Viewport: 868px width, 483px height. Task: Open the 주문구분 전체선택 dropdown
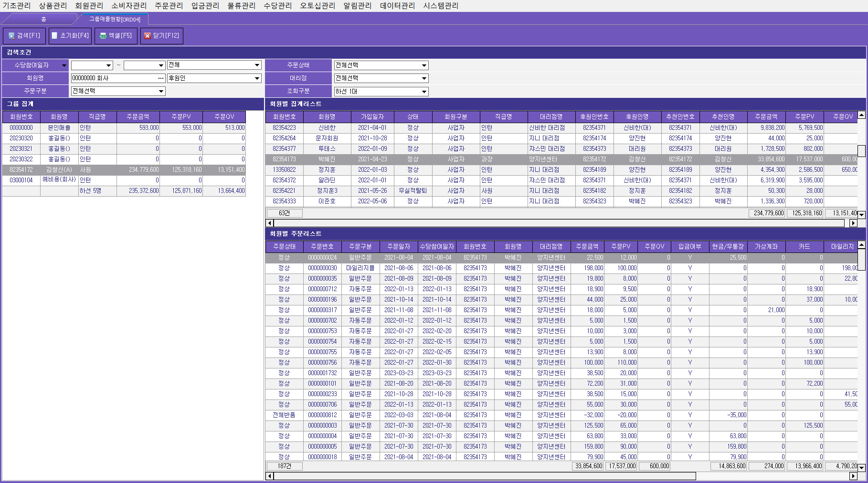click(161, 91)
